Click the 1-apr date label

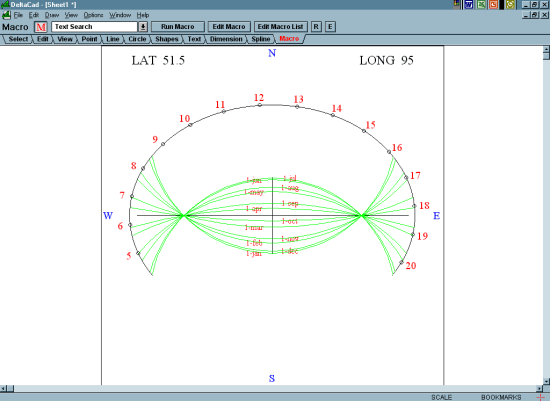254,209
